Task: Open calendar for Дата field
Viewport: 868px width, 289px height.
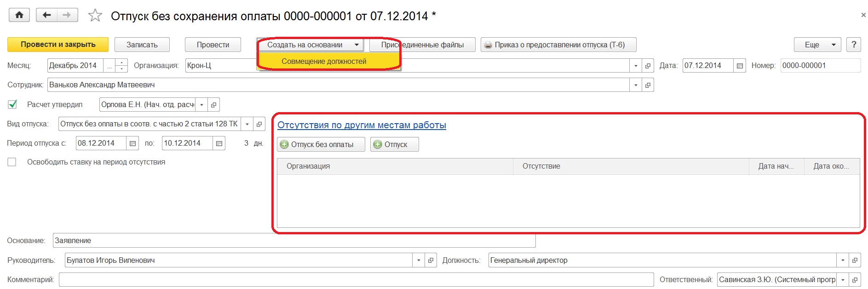Action: click(x=740, y=66)
